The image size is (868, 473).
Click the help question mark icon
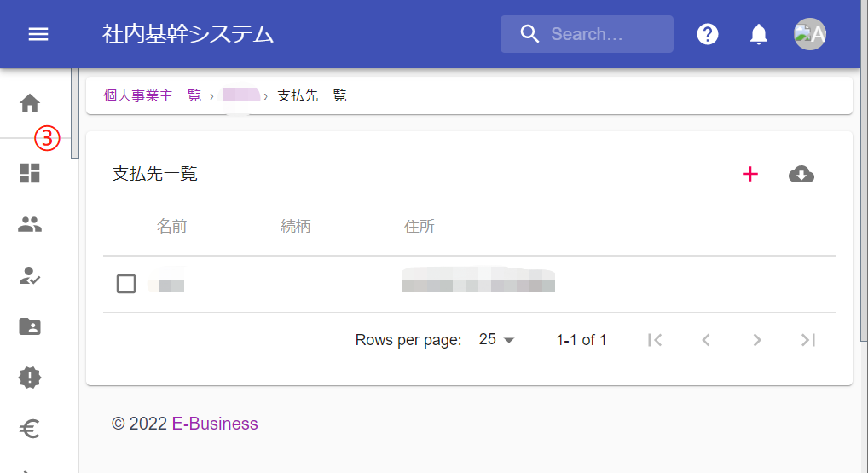coord(708,34)
